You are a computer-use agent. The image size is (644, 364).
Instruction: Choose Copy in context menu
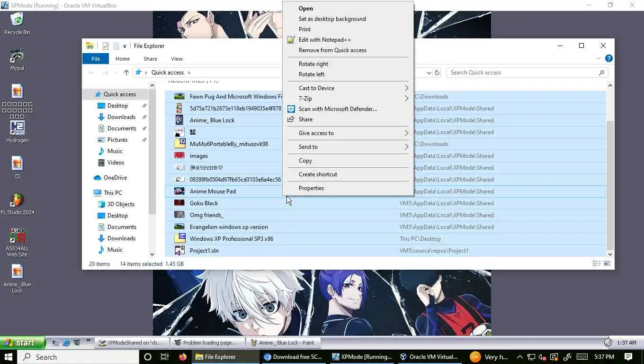(348, 161)
